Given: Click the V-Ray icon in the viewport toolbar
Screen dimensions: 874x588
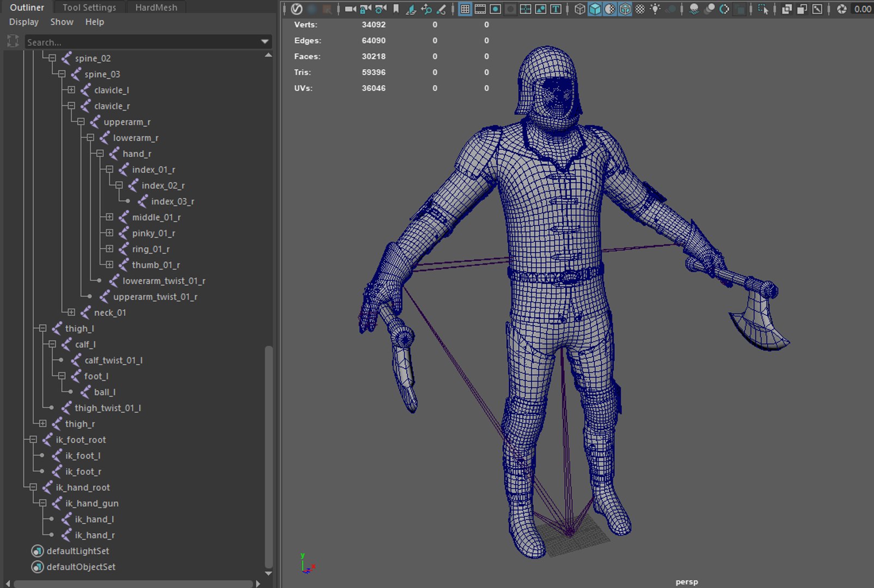Looking at the screenshot, I should [x=296, y=9].
